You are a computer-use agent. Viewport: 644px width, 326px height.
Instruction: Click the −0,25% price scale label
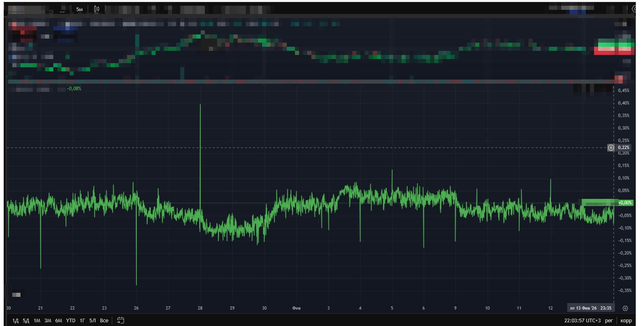[x=625, y=266]
